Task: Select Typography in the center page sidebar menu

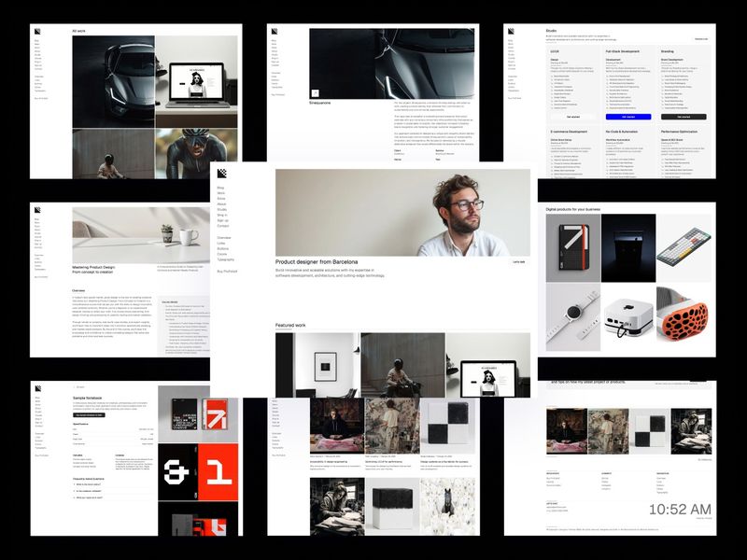Action: point(227,259)
